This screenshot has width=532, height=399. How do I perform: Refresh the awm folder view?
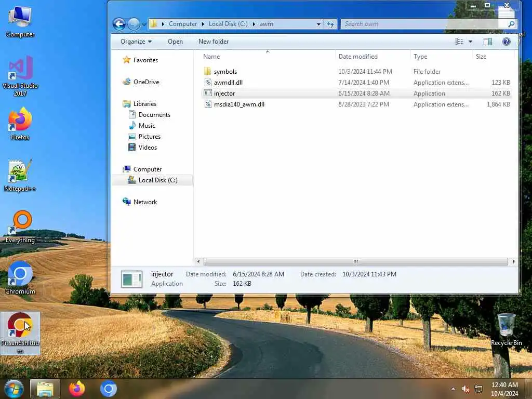[330, 24]
